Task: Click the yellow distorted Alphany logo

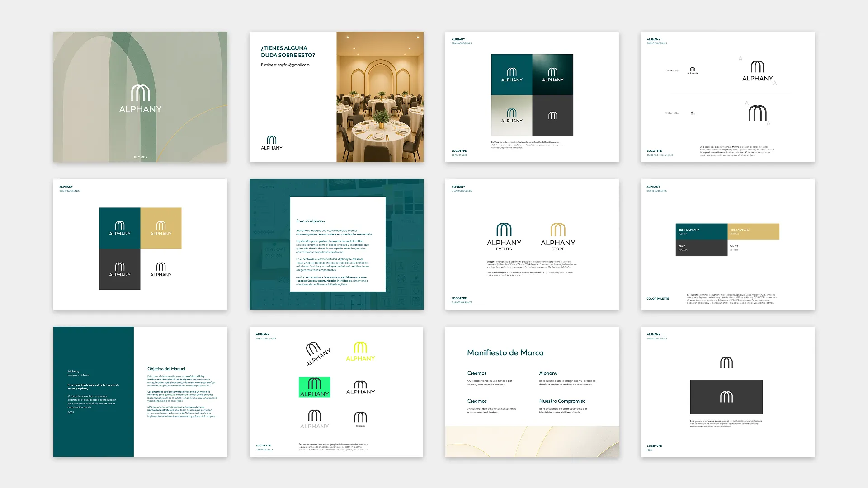Action: click(x=360, y=352)
